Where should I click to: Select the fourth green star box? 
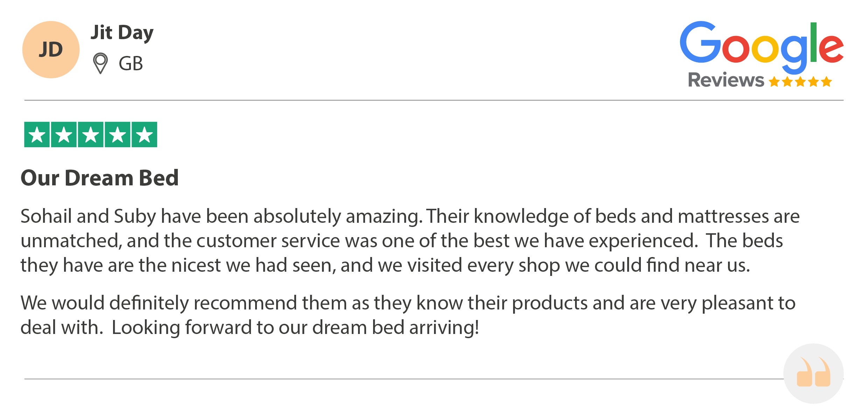click(118, 135)
